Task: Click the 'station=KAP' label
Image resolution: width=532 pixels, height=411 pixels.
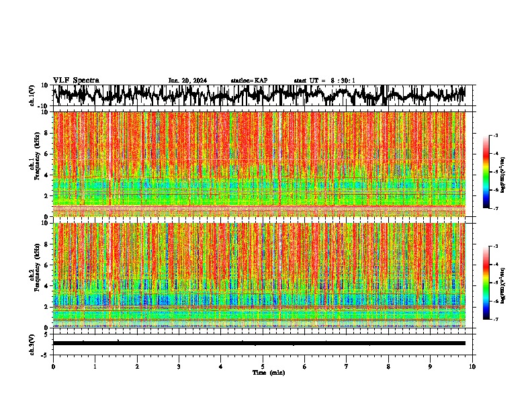Action: (x=249, y=81)
